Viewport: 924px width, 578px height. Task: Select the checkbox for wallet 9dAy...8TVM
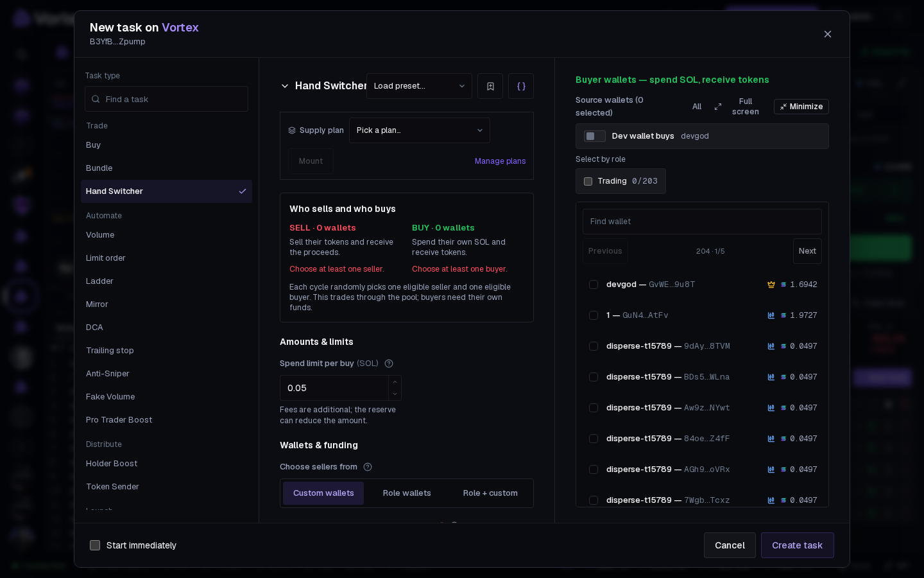[x=594, y=346]
